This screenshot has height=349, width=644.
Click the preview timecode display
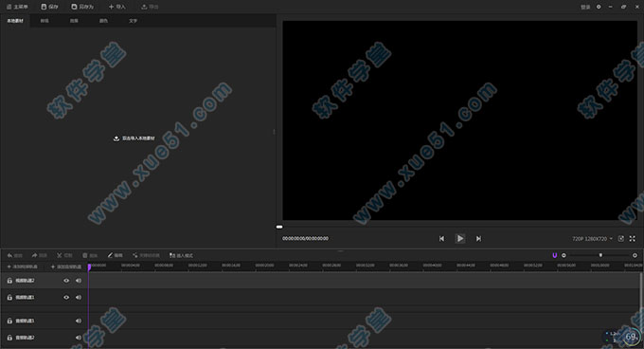pos(305,239)
